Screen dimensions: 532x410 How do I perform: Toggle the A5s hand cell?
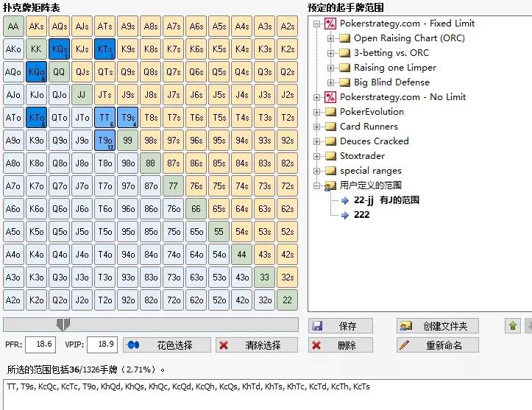[219, 26]
